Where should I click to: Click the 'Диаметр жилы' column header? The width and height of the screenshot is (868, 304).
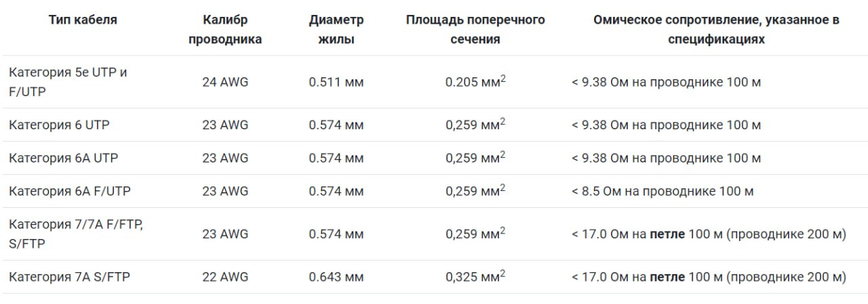point(336,30)
